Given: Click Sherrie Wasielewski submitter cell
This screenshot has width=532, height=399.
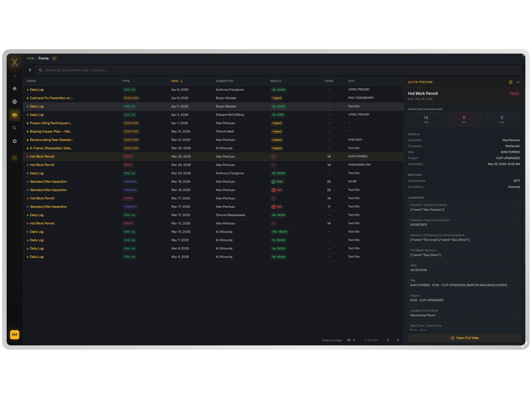Looking at the screenshot, I should [x=230, y=215].
